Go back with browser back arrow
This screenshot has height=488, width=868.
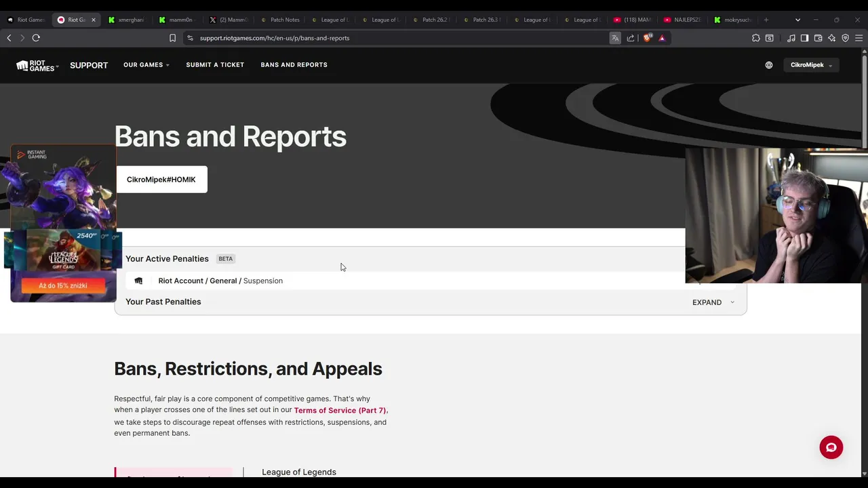pyautogui.click(x=9, y=38)
